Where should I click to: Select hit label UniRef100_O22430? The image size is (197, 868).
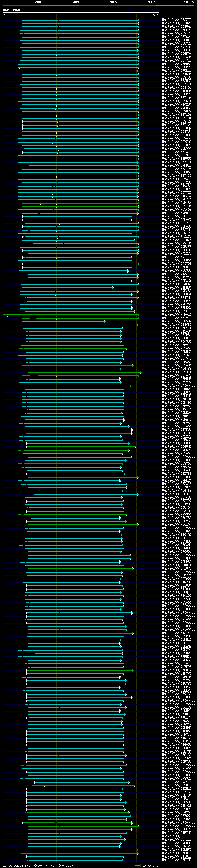pos(176,365)
